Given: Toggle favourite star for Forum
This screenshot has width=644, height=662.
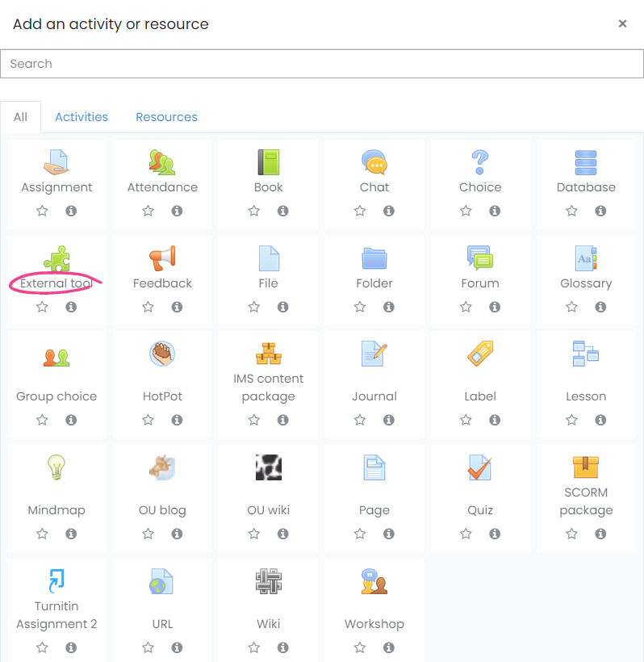Looking at the screenshot, I should click(466, 307).
